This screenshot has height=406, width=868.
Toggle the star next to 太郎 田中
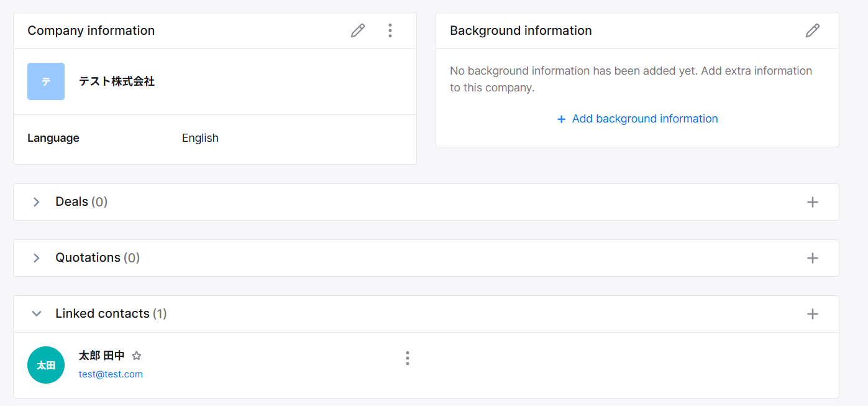point(137,356)
